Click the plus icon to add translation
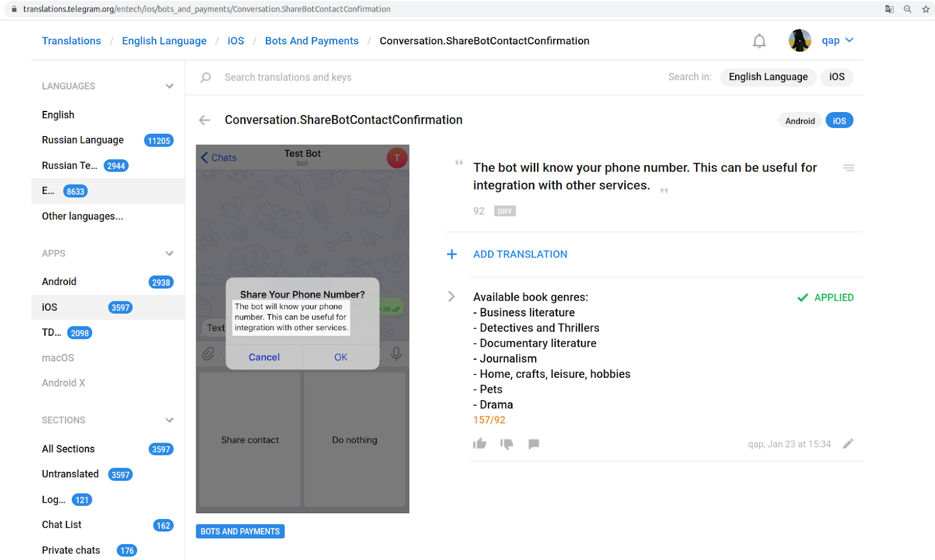The width and height of the screenshot is (935, 560). (x=452, y=254)
